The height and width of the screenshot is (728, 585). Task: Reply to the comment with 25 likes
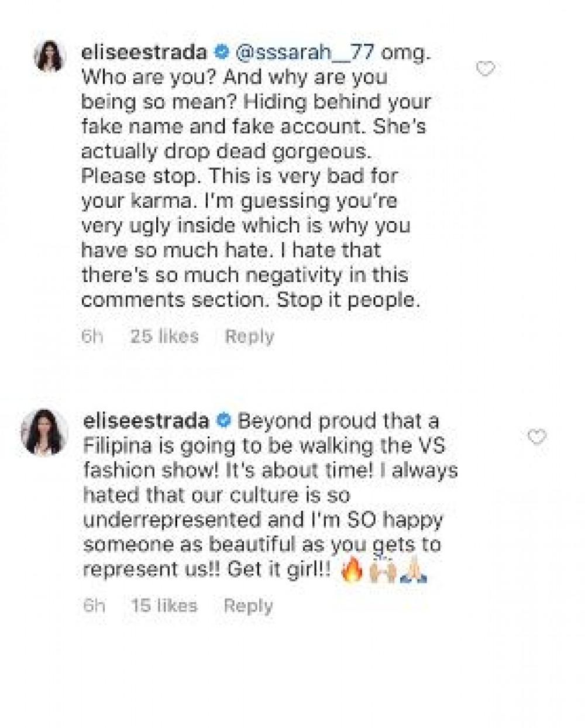pos(250,336)
